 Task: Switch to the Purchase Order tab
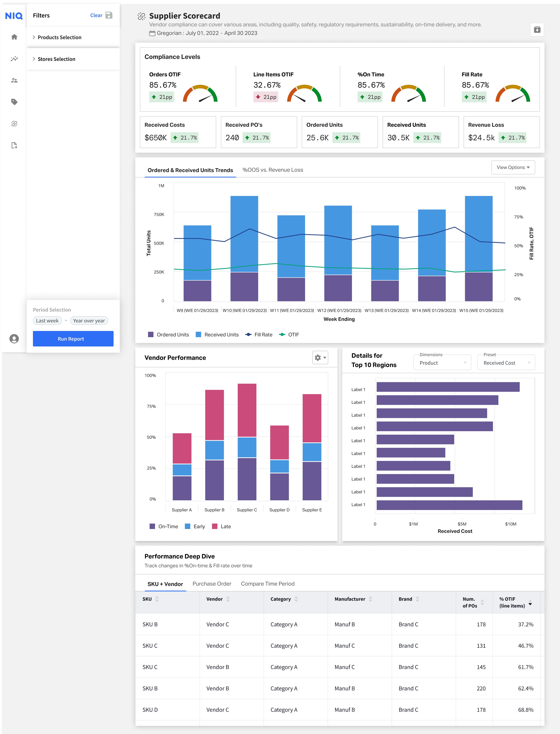[212, 584]
